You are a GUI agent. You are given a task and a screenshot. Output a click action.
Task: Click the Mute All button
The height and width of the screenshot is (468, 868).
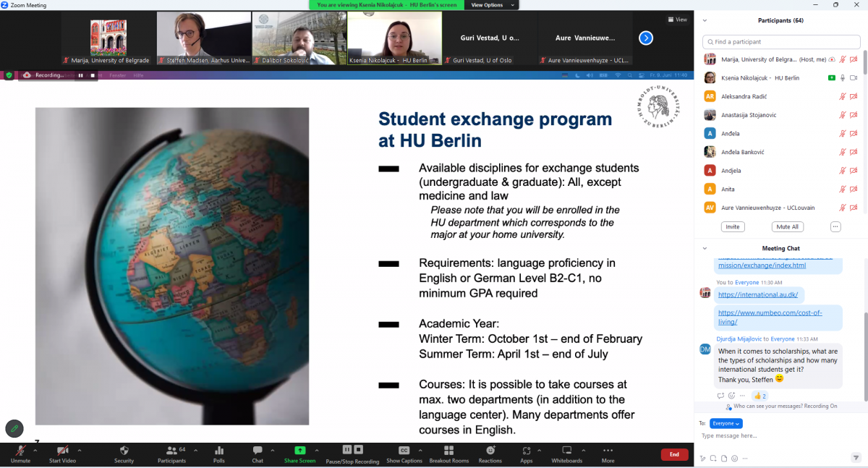pos(787,226)
